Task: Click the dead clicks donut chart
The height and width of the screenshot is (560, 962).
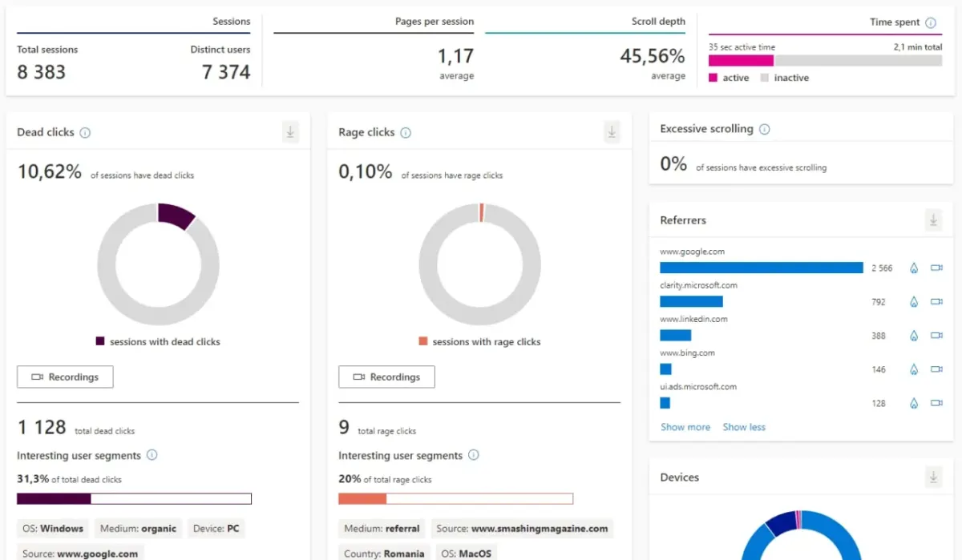Action: [x=158, y=264]
